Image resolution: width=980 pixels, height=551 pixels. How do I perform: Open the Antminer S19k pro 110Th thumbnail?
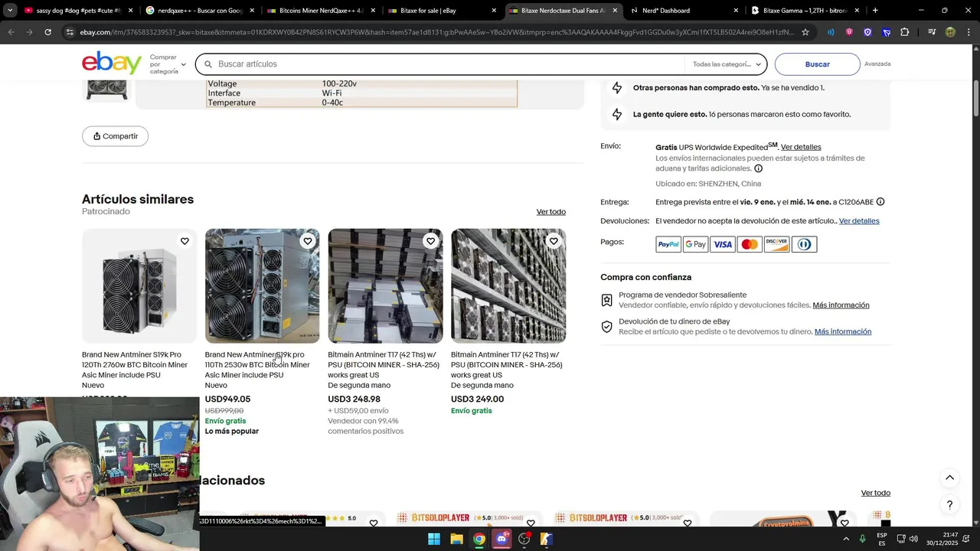(x=262, y=285)
